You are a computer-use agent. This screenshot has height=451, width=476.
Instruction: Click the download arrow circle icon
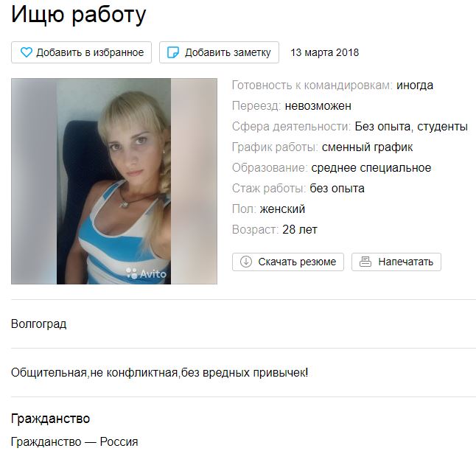[245, 262]
